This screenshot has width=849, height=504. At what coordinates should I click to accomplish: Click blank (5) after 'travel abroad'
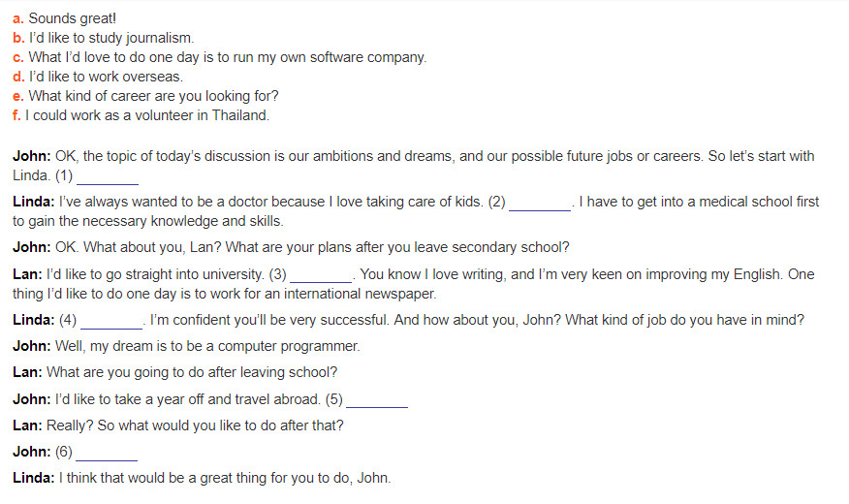[x=377, y=401]
